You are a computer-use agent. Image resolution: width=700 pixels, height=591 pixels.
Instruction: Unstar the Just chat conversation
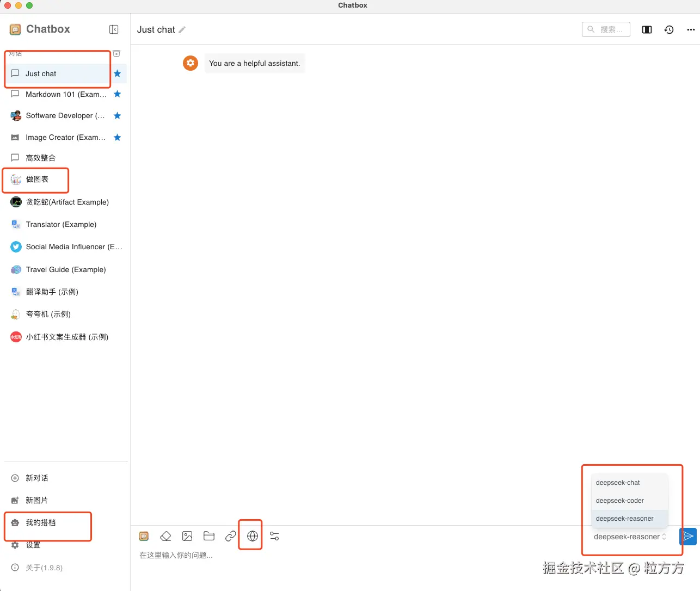click(x=117, y=73)
